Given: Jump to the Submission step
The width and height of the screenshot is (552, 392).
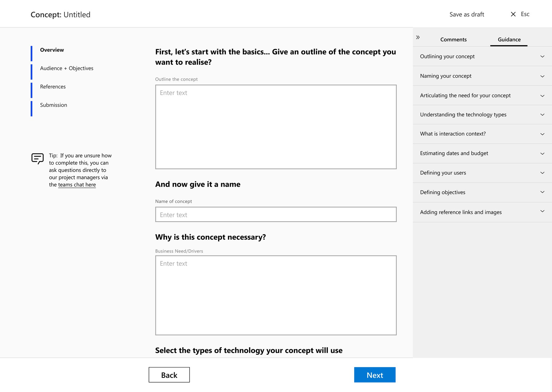Looking at the screenshot, I should click(53, 105).
